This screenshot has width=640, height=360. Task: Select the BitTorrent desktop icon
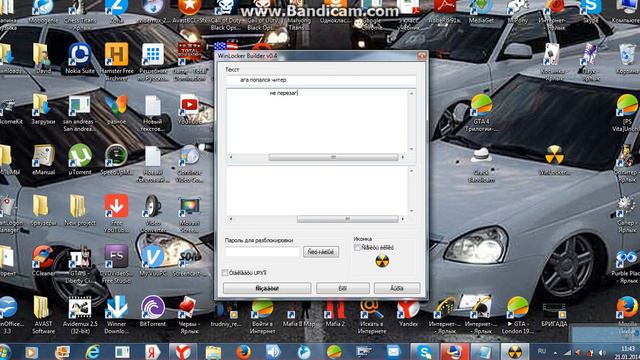point(153,311)
